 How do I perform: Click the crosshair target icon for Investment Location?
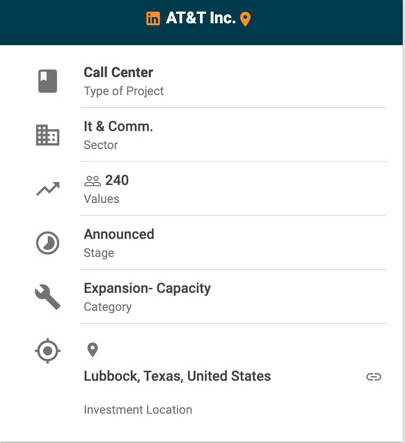(48, 351)
